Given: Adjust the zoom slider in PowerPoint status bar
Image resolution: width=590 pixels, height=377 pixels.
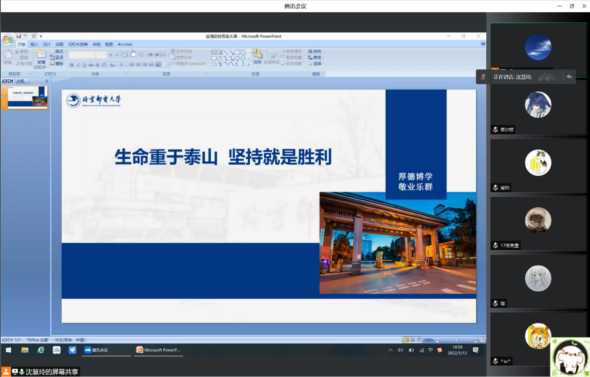Looking at the screenshot, I should 457,340.
